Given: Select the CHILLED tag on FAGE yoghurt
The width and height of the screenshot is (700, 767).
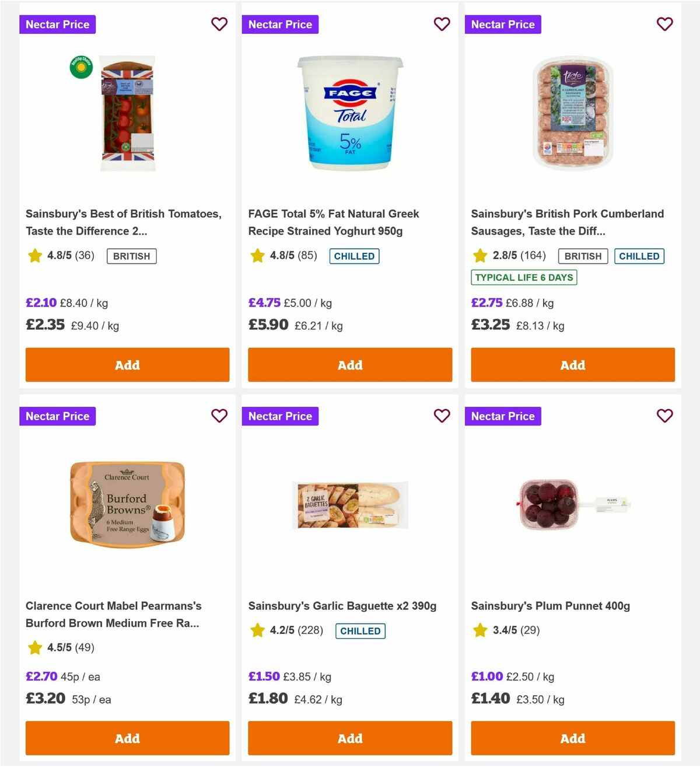Looking at the screenshot, I should 354,256.
